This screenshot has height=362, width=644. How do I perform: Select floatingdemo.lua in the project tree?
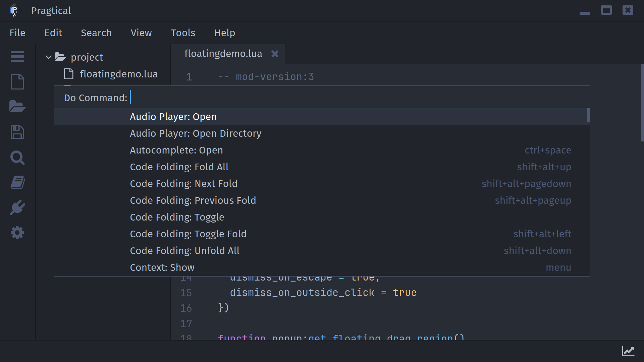[x=119, y=74]
